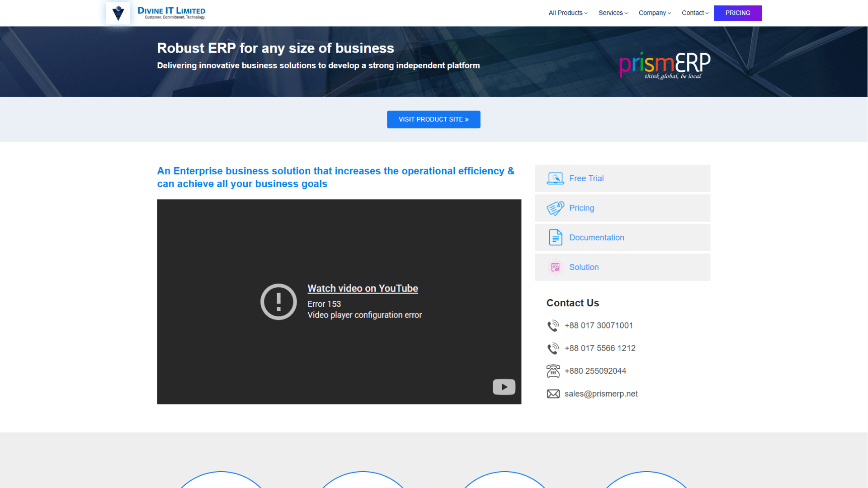Image resolution: width=868 pixels, height=488 pixels.
Task: Click phone icon beside +88 017 5566 1212
Action: [553, 348]
